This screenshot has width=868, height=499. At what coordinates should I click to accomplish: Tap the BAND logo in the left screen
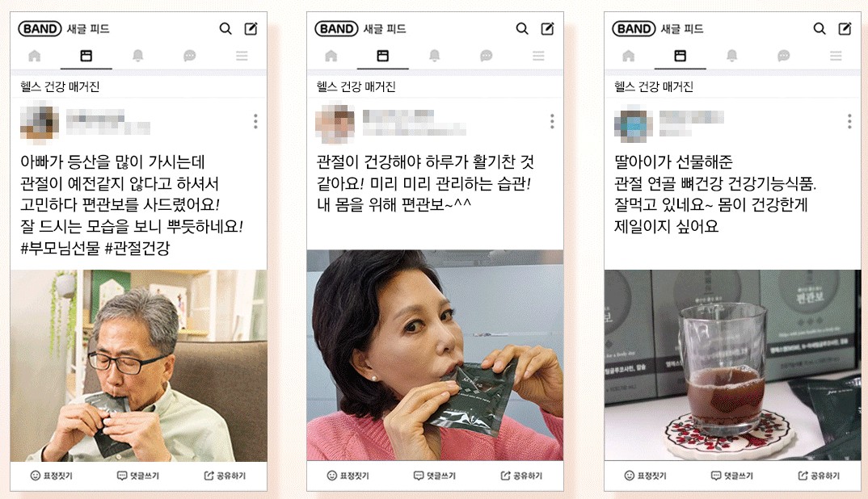[40, 29]
